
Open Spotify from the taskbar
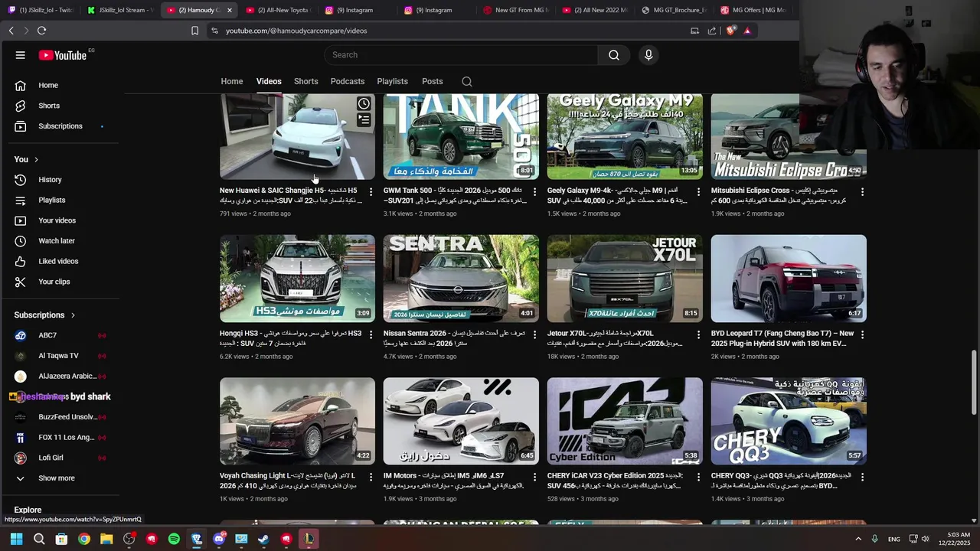174,539
